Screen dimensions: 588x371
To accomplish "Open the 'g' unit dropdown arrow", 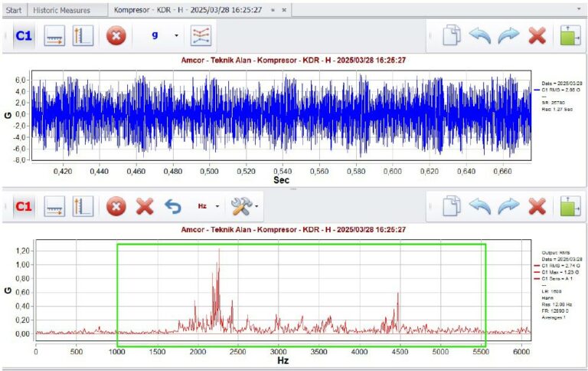I will point(176,36).
